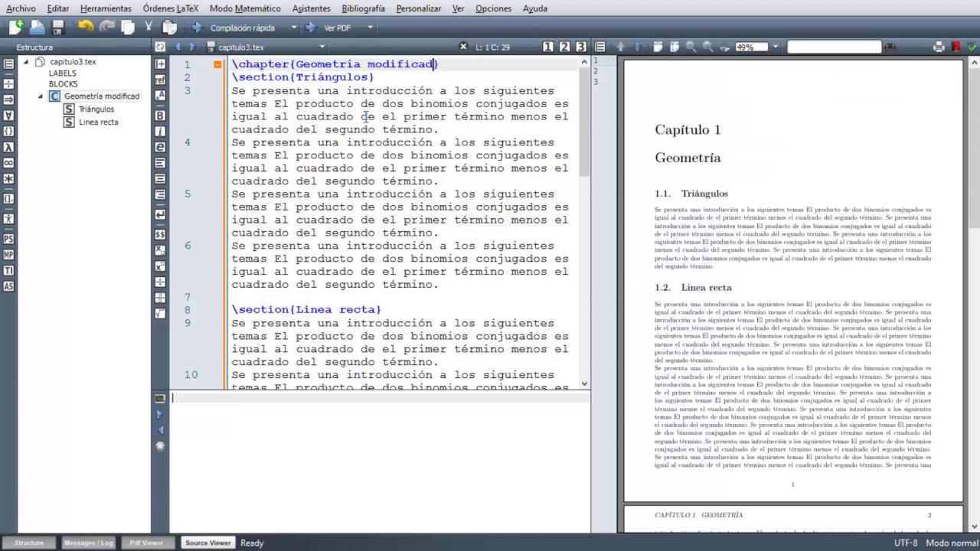Screen dimensions: 980x551
Task: Collapse the capitulo3.tex tree node
Action: coord(26,62)
